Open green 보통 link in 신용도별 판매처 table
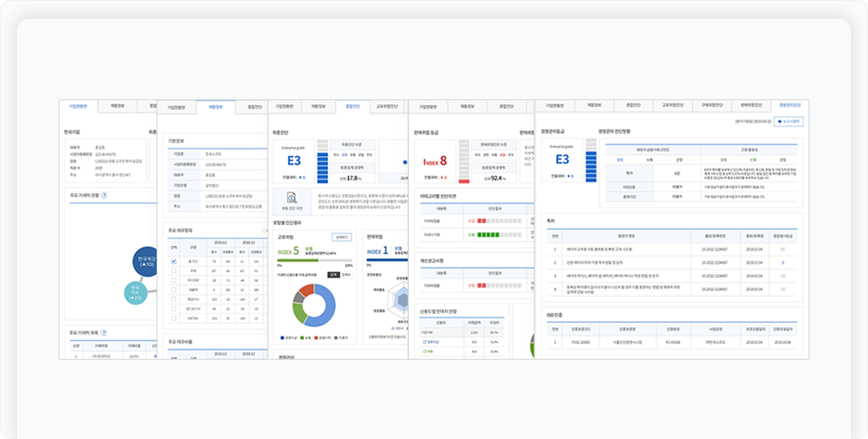Screen dimensions: 868x439 point(429,351)
